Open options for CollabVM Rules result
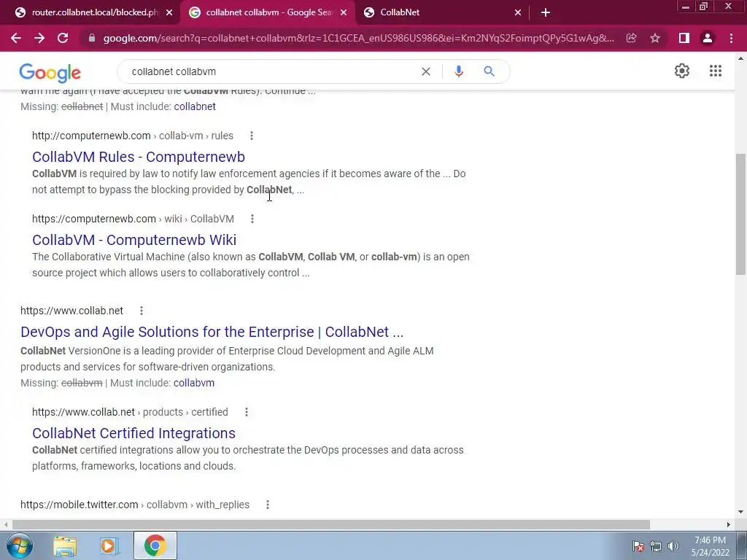The width and height of the screenshot is (747, 560). click(252, 136)
